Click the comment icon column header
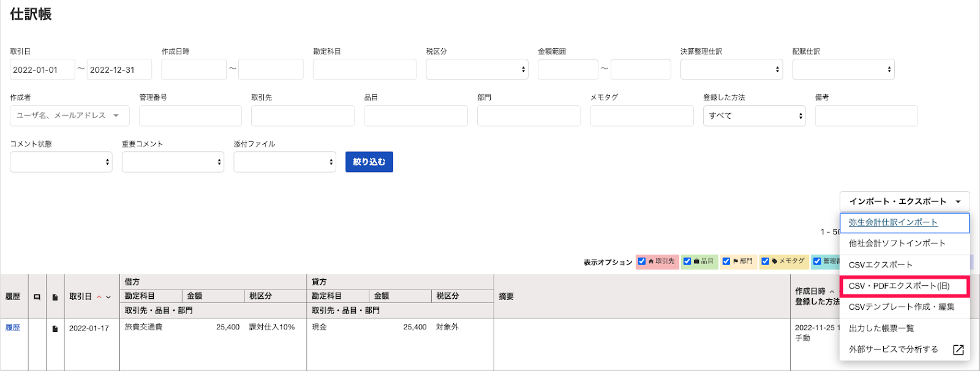 click(37, 297)
